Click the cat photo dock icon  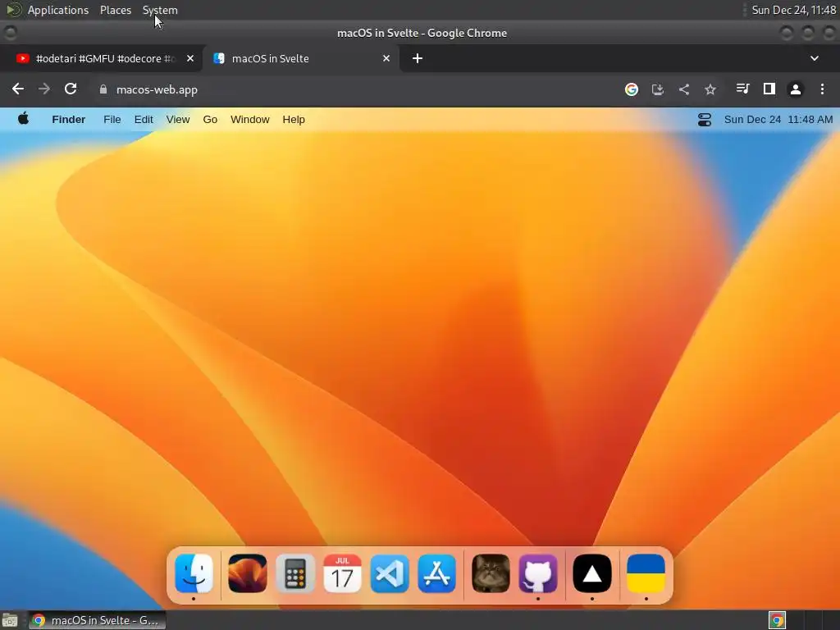pyautogui.click(x=491, y=573)
